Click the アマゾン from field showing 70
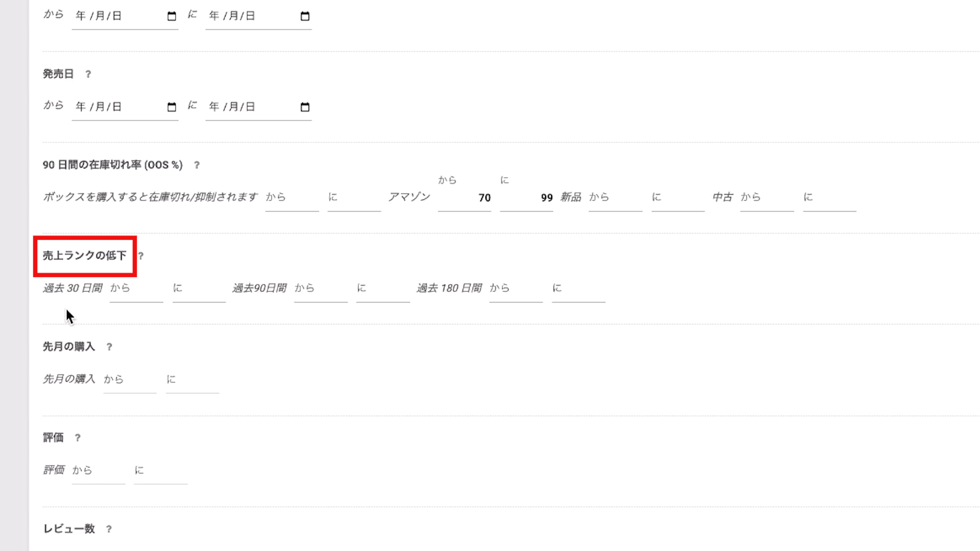Viewport: 980px width, 551px height. 464,198
